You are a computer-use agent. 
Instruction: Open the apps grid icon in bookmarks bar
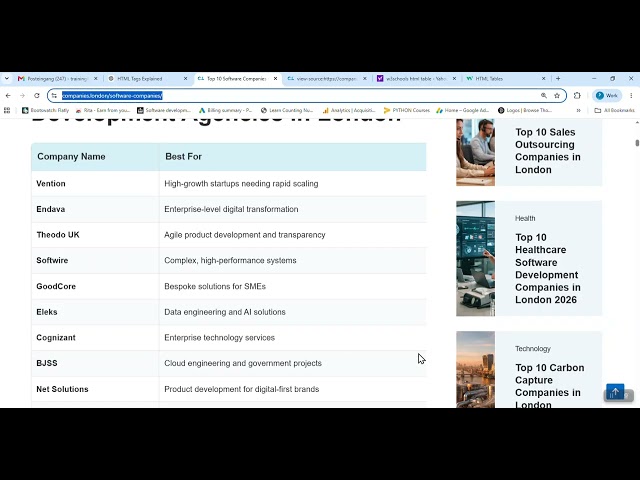pos(7,110)
